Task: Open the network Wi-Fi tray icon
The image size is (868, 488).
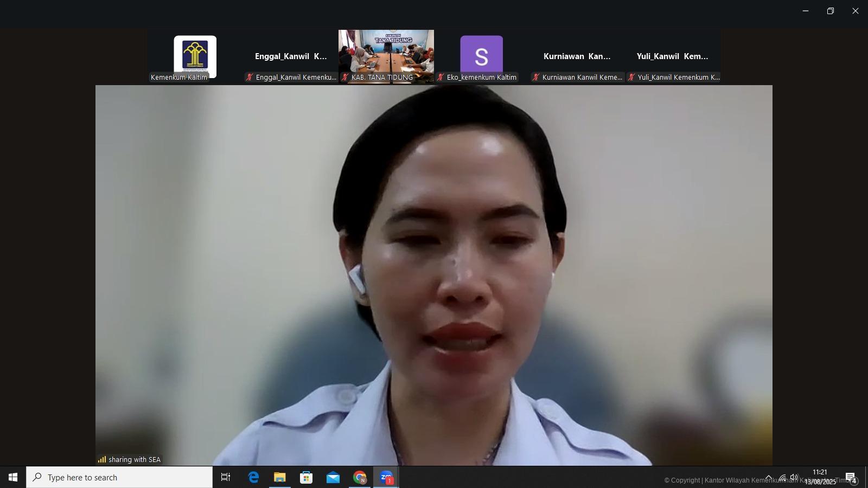Action: coord(782,478)
